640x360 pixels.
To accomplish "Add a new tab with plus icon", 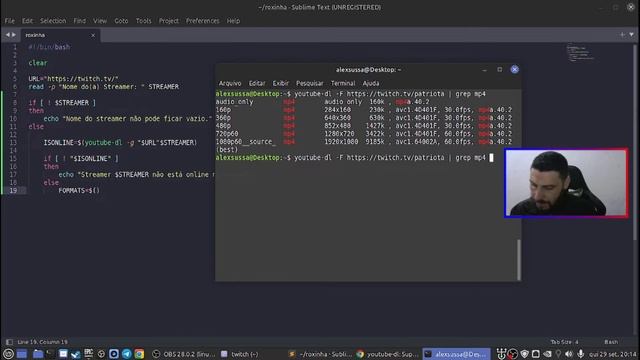I will (x=622, y=35).
